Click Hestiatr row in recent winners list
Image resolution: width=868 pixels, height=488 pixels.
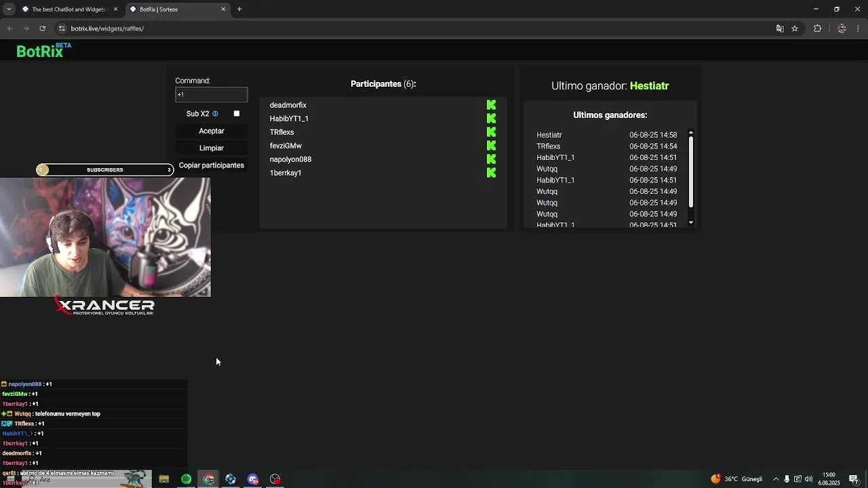pyautogui.click(x=606, y=135)
